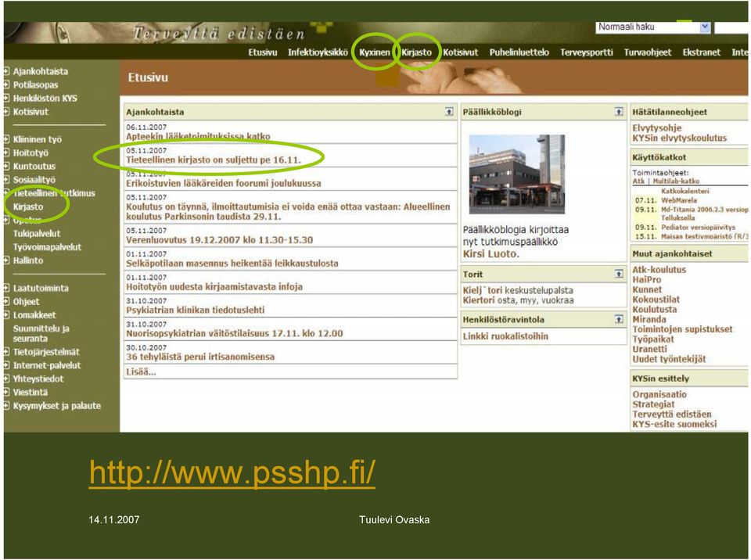Open Nuorisopsykiatrian väitöstilaisuus news link
Viewport: 751px width, 560px height.
(234, 333)
